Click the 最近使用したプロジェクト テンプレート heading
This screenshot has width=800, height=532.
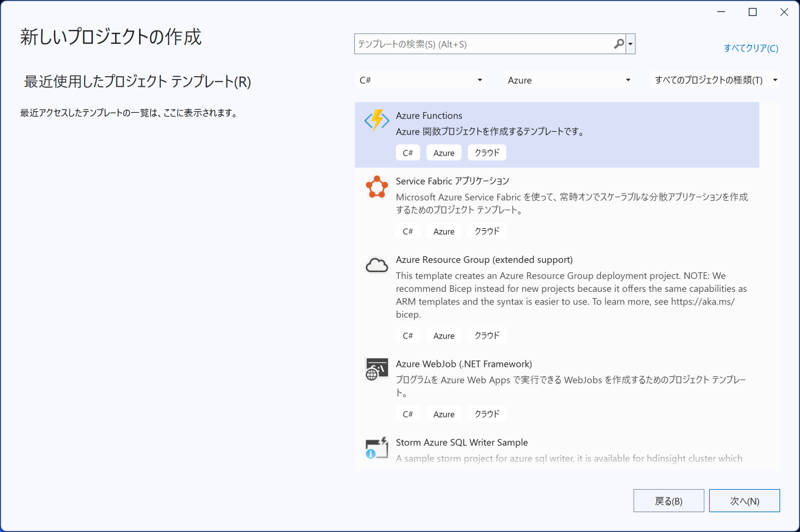(x=137, y=82)
